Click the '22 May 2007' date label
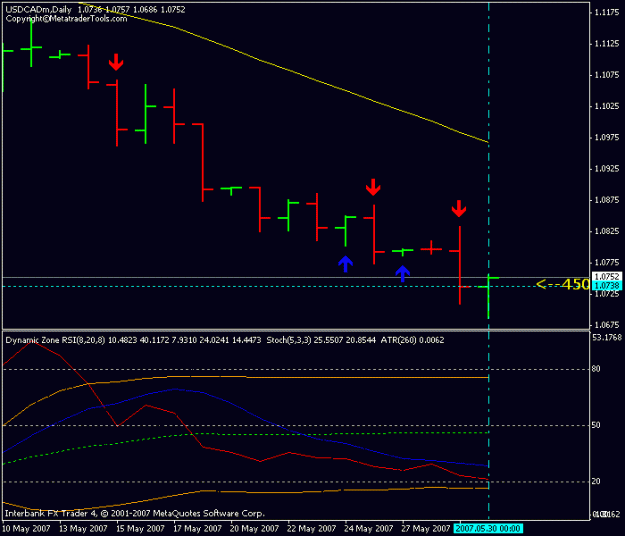625x536 pixels. click(x=312, y=529)
